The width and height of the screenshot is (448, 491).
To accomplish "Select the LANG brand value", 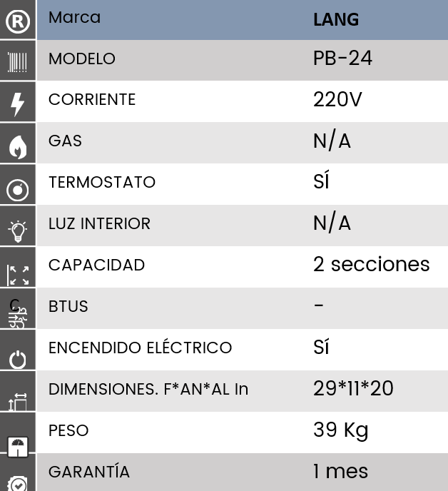I will point(336,20).
